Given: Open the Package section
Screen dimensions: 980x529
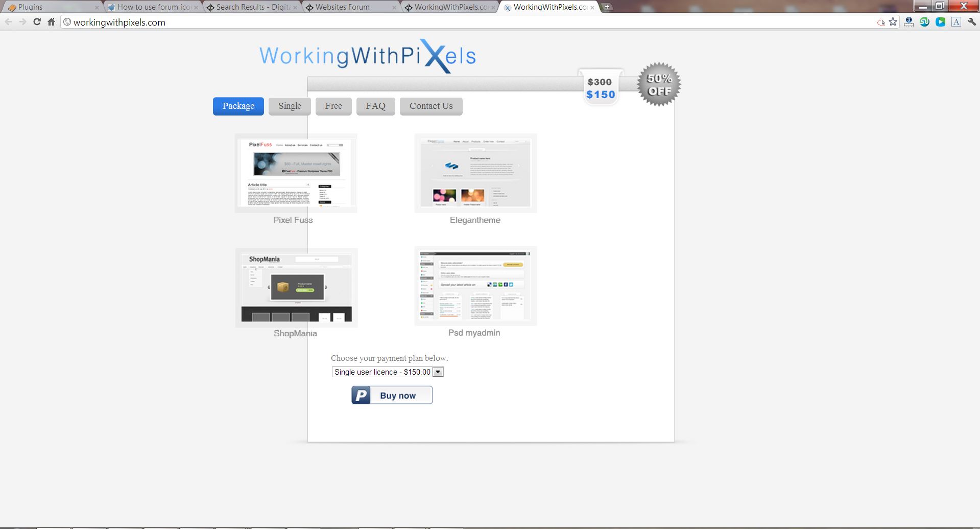Looking at the screenshot, I should point(238,106).
